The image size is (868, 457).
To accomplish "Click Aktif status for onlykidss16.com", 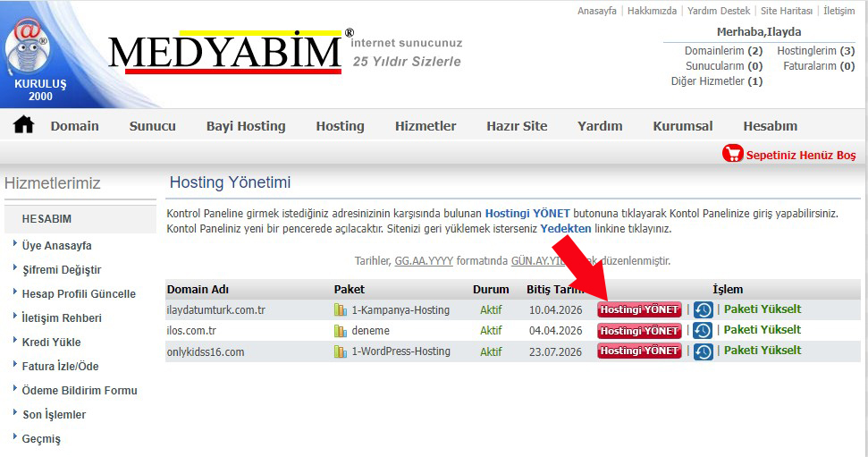I will 491,351.
